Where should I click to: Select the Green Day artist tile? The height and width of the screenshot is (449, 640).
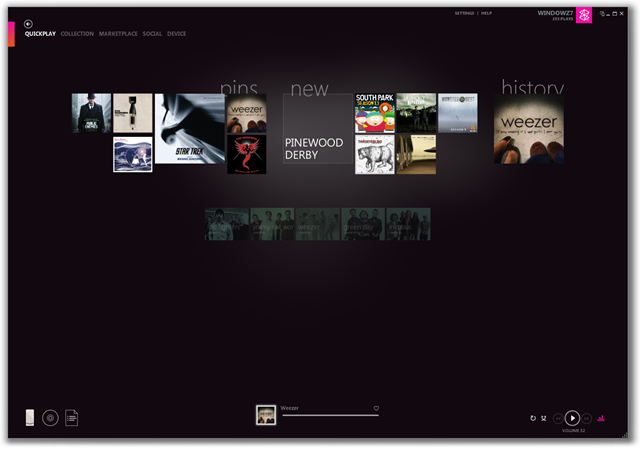(x=363, y=224)
